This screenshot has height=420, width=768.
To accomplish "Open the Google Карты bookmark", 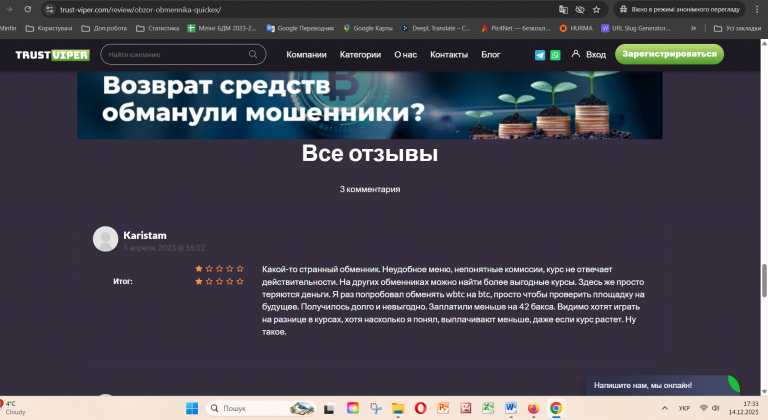I will click(x=368, y=28).
